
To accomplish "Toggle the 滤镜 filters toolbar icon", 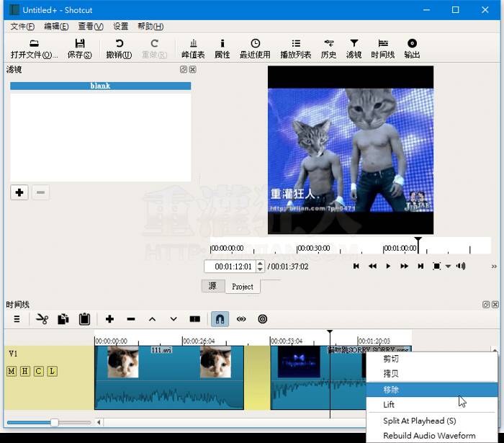I will point(354,48).
